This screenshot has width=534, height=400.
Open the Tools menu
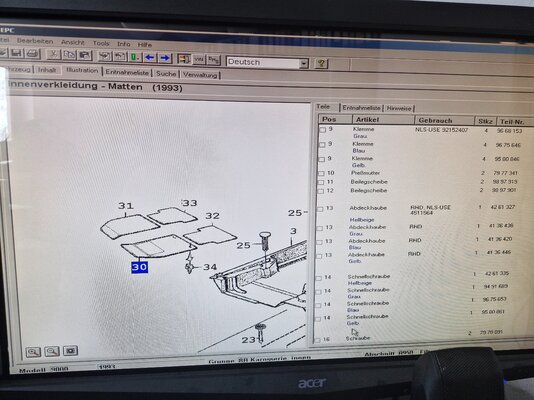pos(101,43)
